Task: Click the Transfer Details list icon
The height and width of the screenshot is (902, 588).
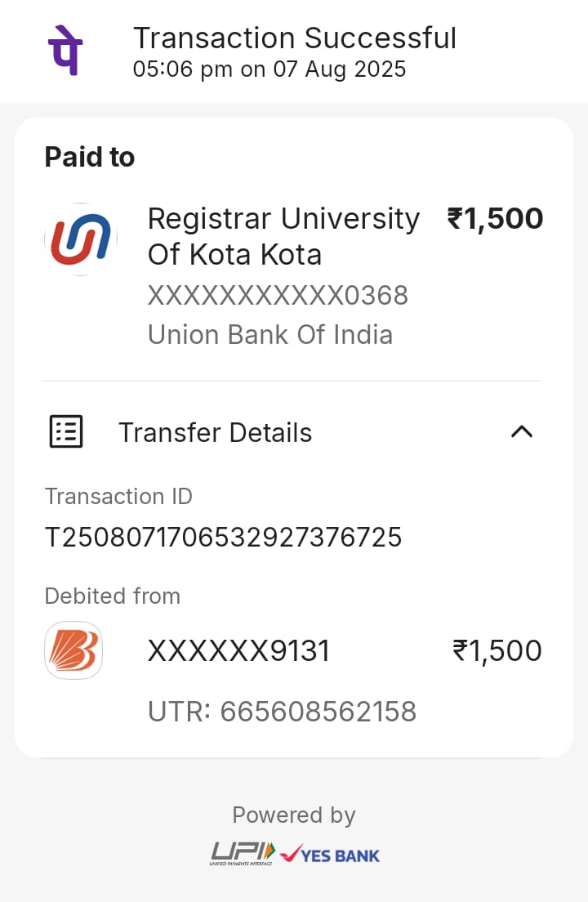Action: coord(66,431)
